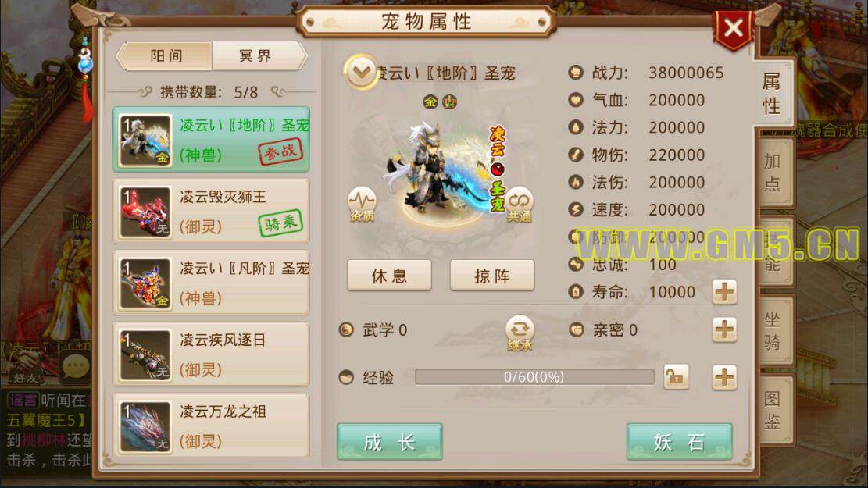Viewport: 868px width, 488px height.
Task: Increase intimacy with 亲密 plus button
Action: pos(724,330)
